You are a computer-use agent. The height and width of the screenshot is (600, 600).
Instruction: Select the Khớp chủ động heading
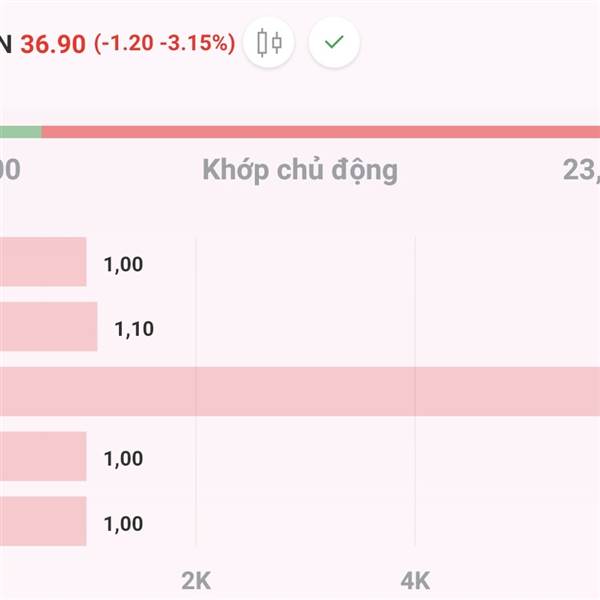coord(300,171)
